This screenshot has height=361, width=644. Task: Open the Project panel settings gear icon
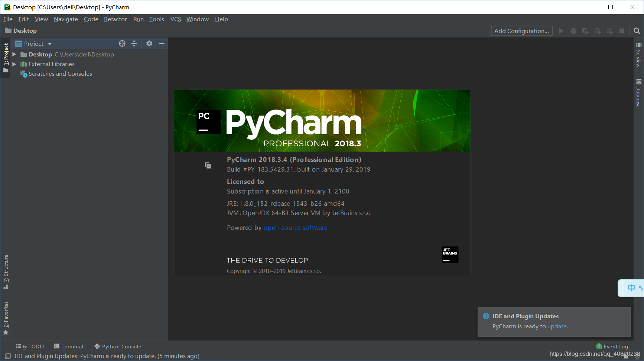149,43
